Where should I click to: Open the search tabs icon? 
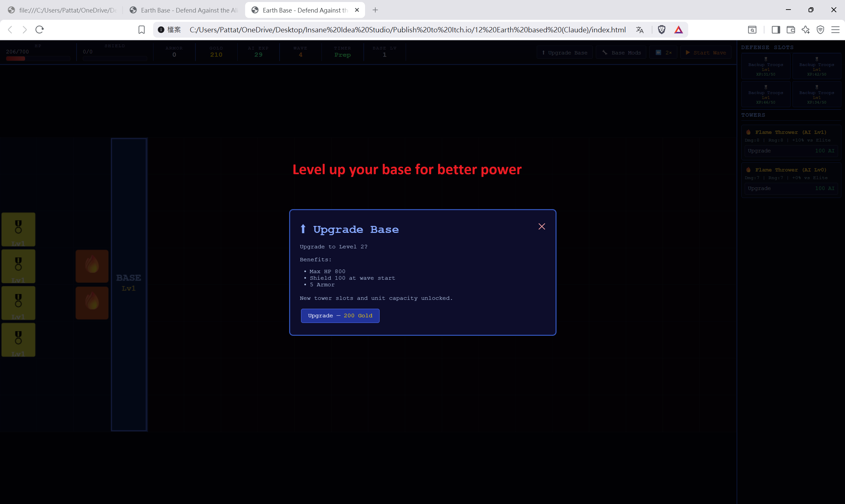tap(752, 30)
